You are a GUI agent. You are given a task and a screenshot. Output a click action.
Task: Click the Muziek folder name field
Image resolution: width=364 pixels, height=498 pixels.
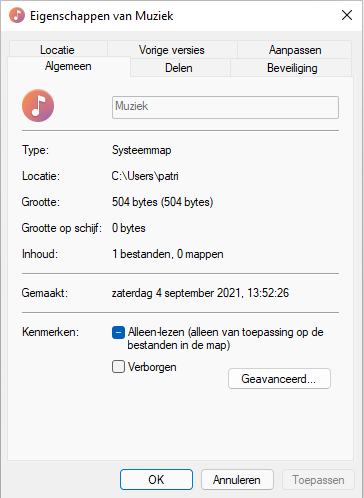[225, 107]
